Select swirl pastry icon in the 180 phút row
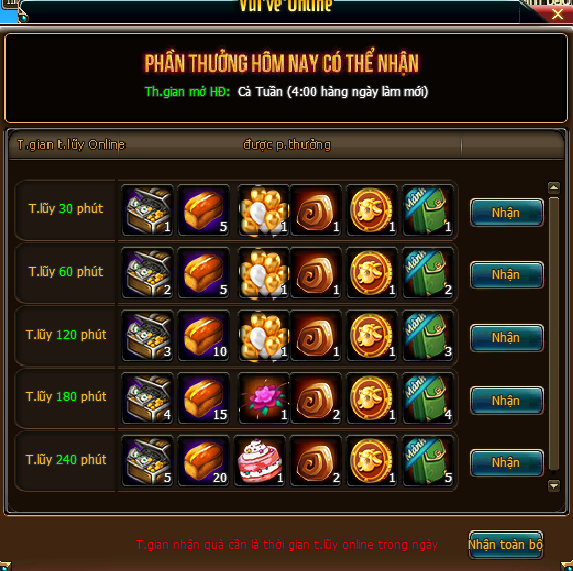573x571 pixels. click(316, 398)
